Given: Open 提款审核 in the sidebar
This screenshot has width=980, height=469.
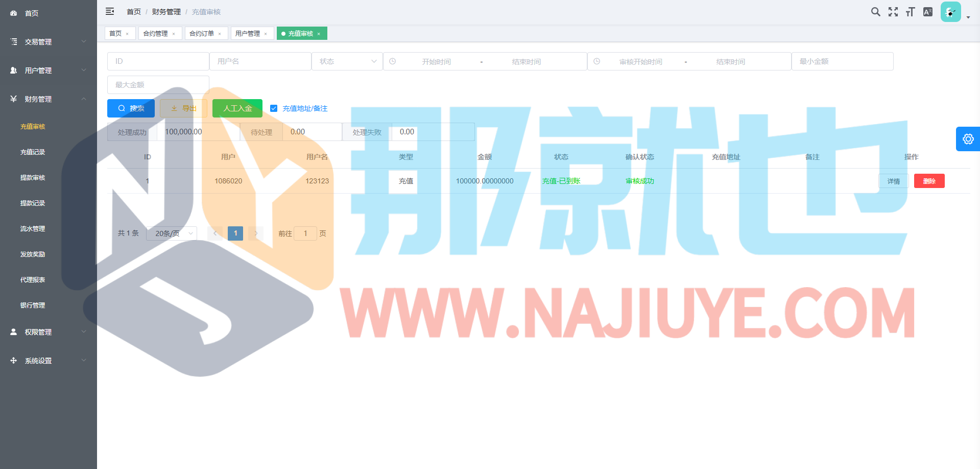Looking at the screenshot, I should 33,178.
